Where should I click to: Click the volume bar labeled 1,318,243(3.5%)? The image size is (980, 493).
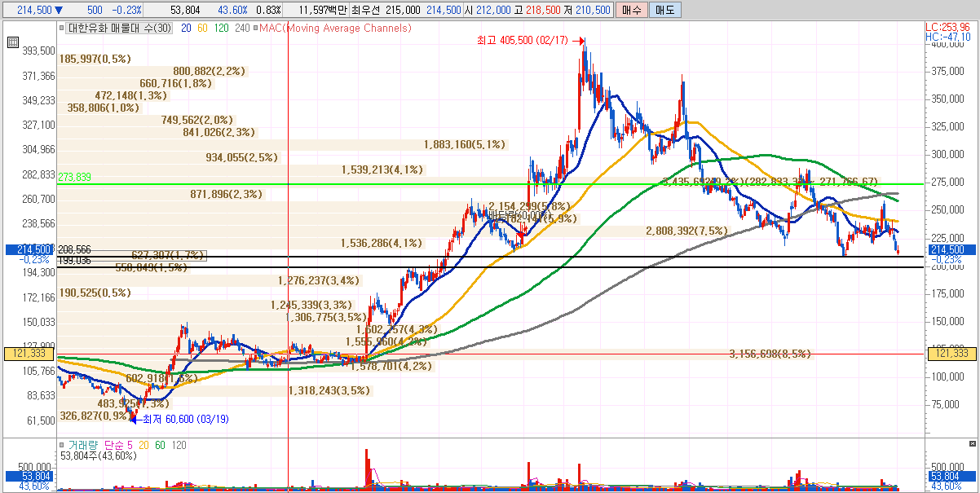pos(329,390)
